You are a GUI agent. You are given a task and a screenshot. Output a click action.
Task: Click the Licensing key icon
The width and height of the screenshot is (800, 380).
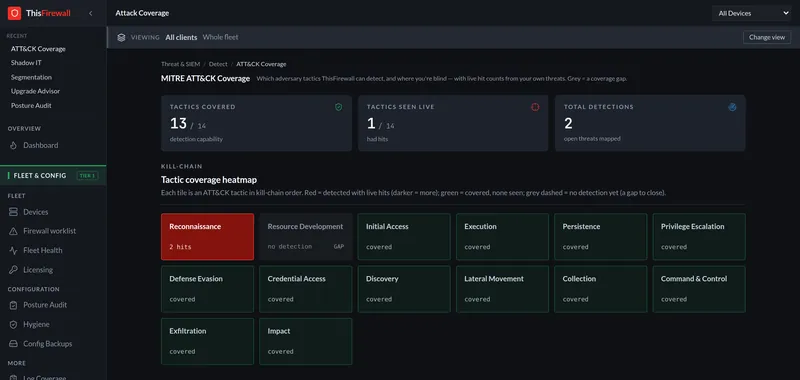13,270
